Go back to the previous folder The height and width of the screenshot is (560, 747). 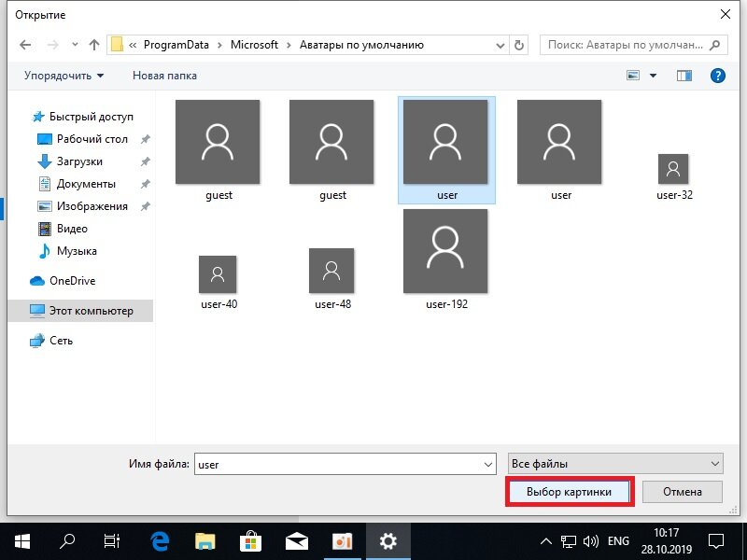click(25, 44)
